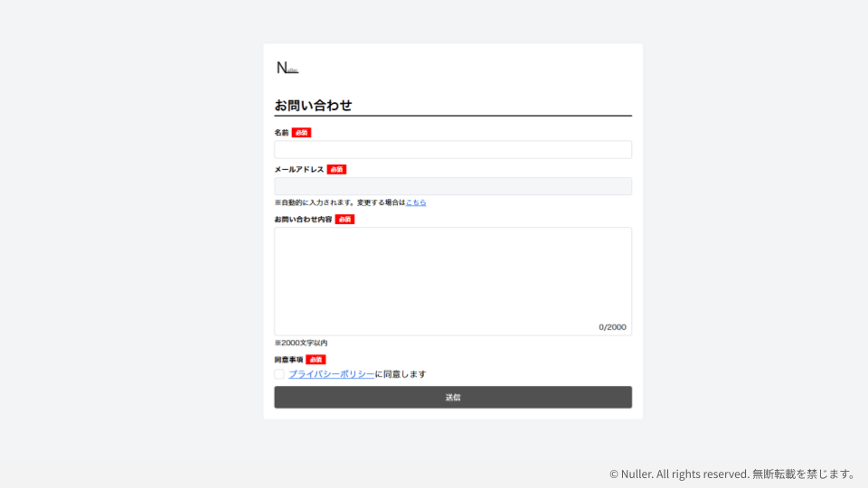Click the 名前 field label
The image size is (868, 488).
pyautogui.click(x=281, y=133)
